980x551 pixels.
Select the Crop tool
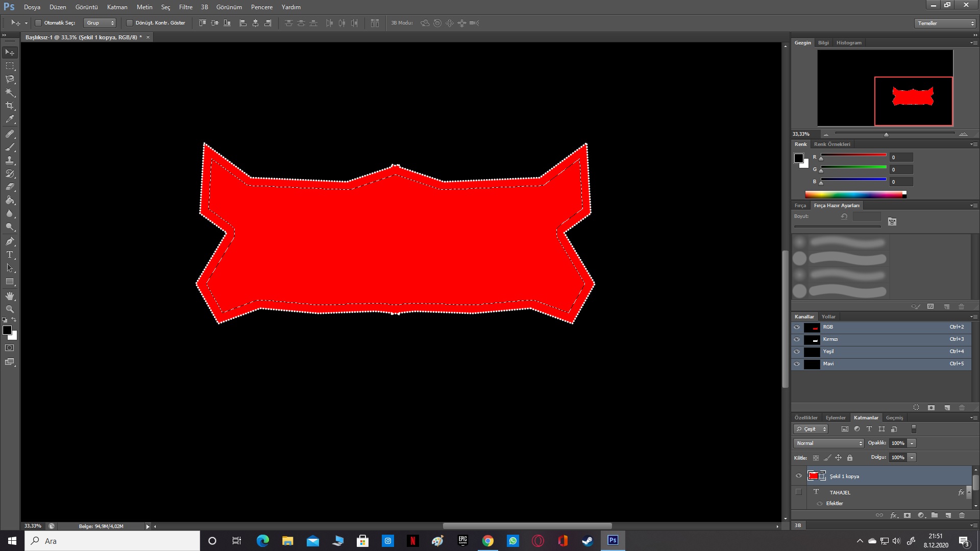(10, 106)
